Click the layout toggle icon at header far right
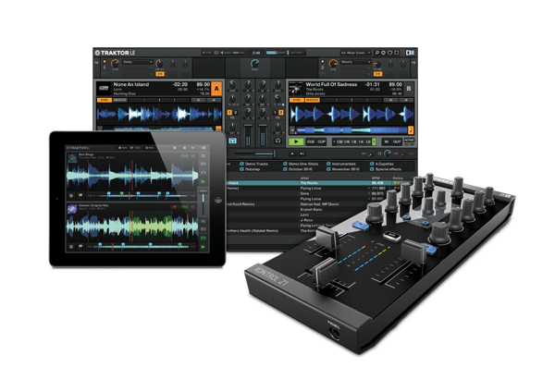 410,53
